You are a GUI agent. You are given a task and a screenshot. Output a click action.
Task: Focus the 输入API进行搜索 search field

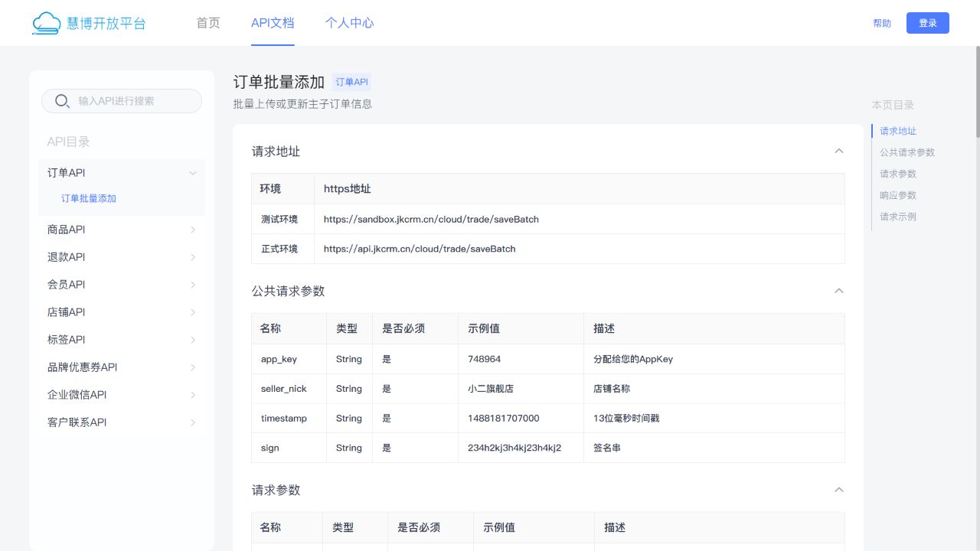coord(122,101)
